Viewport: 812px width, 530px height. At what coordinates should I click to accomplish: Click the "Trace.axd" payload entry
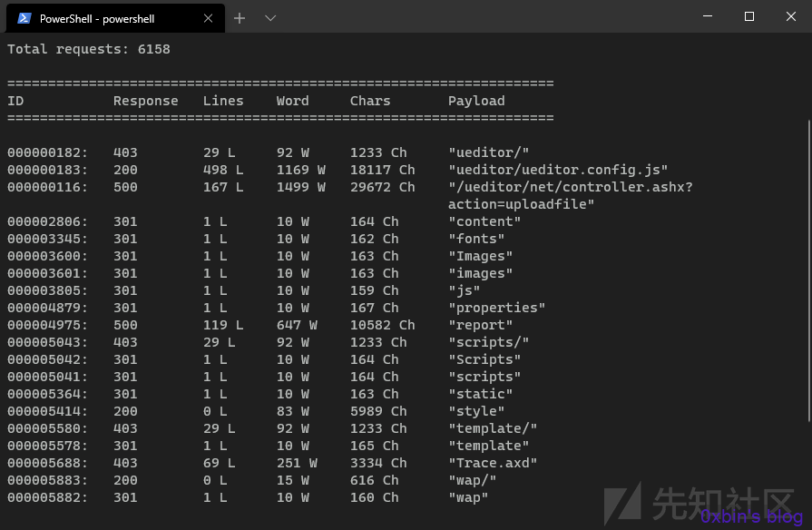pyautogui.click(x=493, y=463)
